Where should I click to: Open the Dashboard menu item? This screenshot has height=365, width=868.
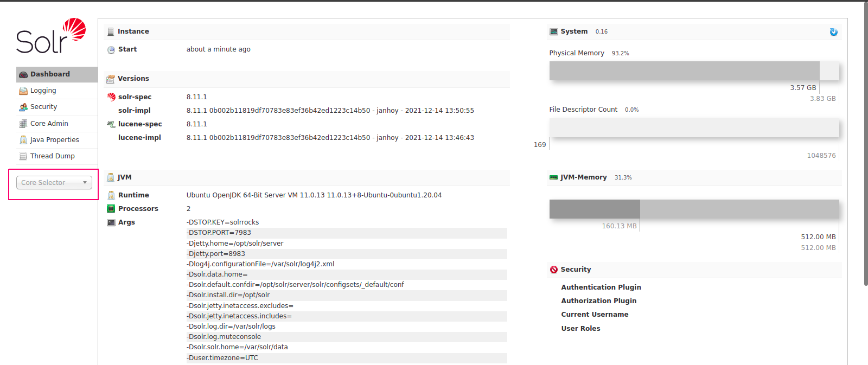[57, 74]
